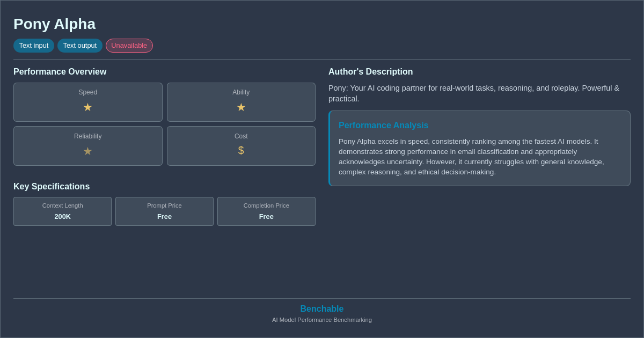Expand the Context Length specification card
Viewport: 644px width, 338px height.
coord(62,211)
